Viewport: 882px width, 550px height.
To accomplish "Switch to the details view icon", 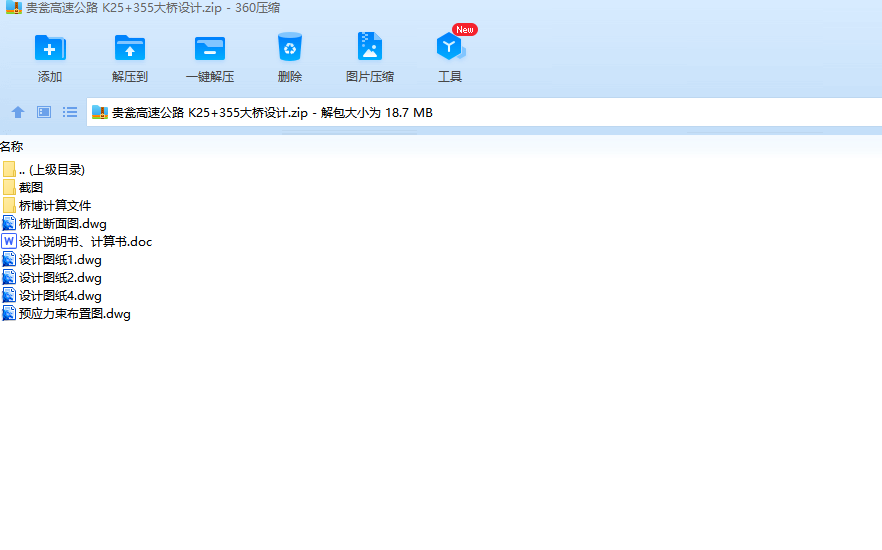I will click(44, 112).
